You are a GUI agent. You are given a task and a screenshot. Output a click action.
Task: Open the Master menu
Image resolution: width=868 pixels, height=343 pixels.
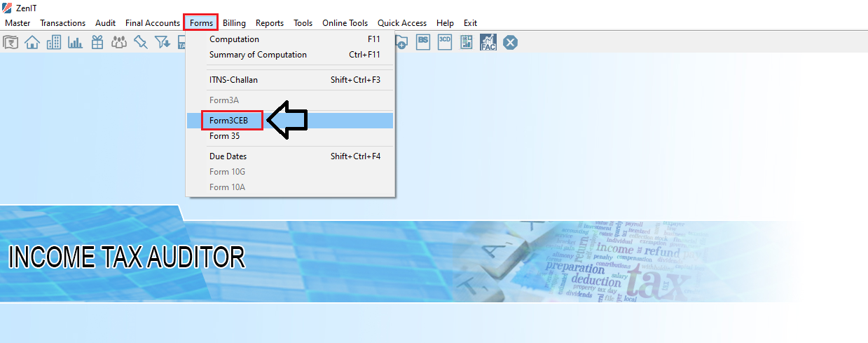pos(18,23)
